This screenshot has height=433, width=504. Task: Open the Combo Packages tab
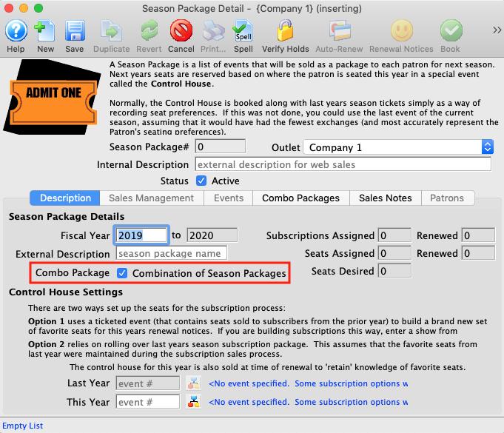coord(301,198)
